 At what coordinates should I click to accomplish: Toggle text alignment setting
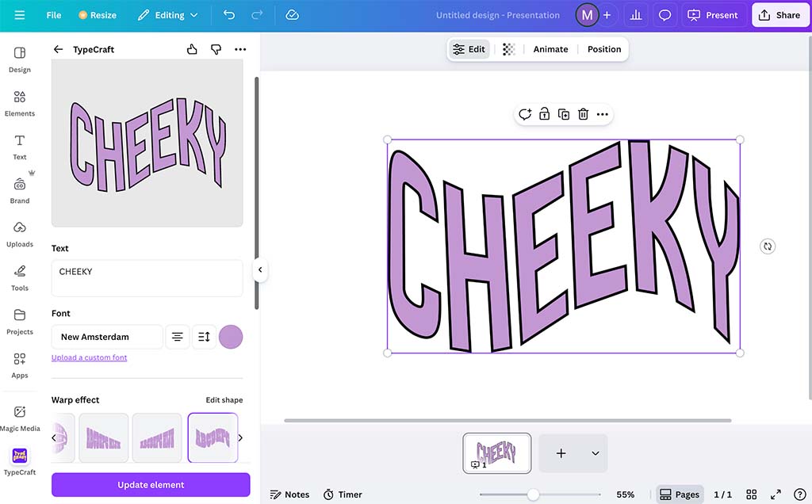(177, 336)
